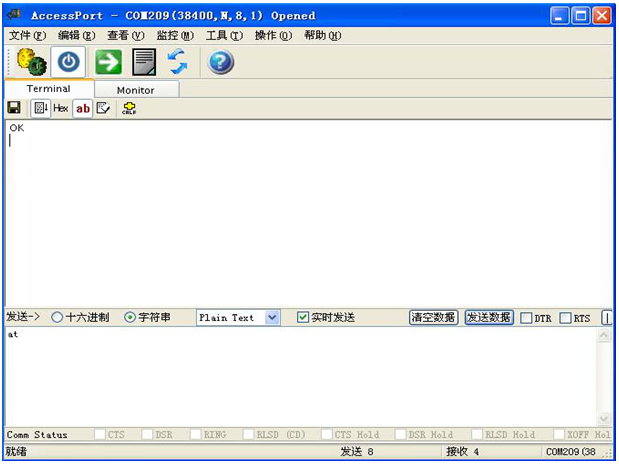
Task: Click the DSR status indicator box
Action: point(147,434)
